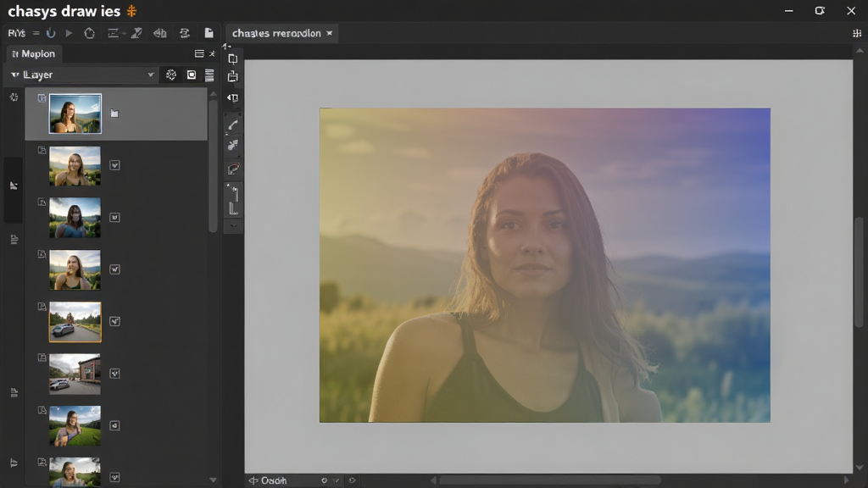Viewport: 868px width, 488px height.
Task: Click the left-arrow box icon in vertical toolbar
Action: [233, 98]
